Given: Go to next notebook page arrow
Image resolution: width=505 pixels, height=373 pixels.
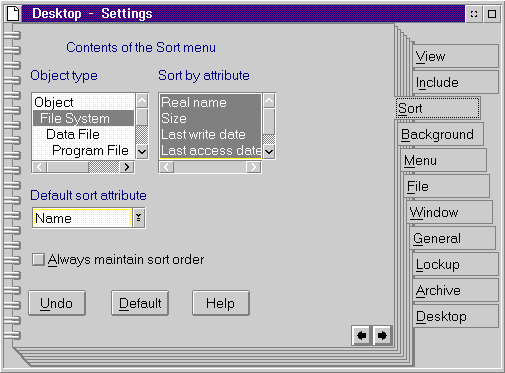Looking at the screenshot, I should (x=382, y=335).
